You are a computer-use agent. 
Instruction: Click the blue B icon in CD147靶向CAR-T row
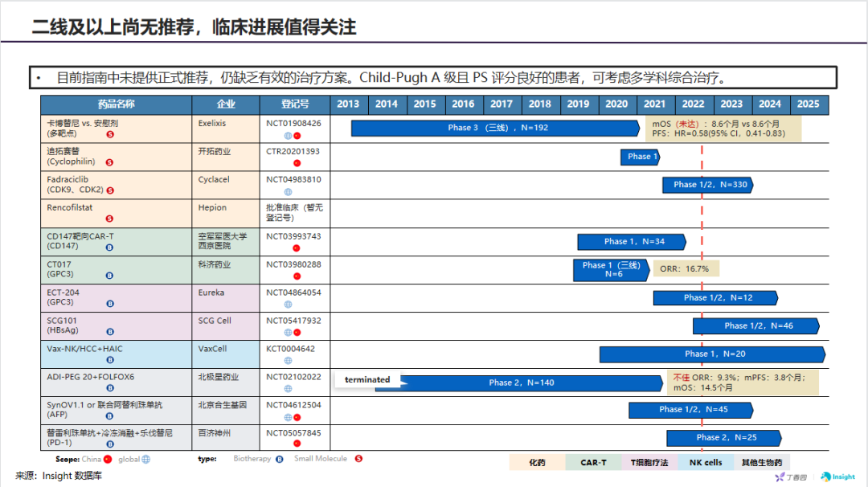(109, 248)
